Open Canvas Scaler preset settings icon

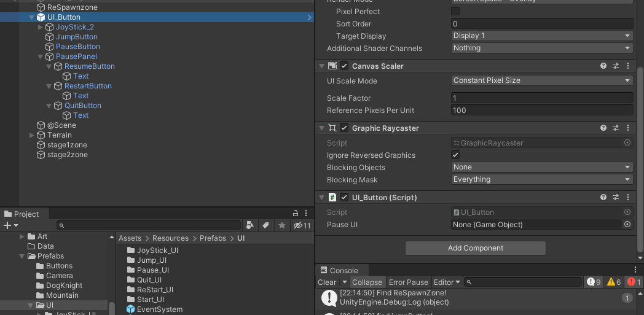point(616,66)
